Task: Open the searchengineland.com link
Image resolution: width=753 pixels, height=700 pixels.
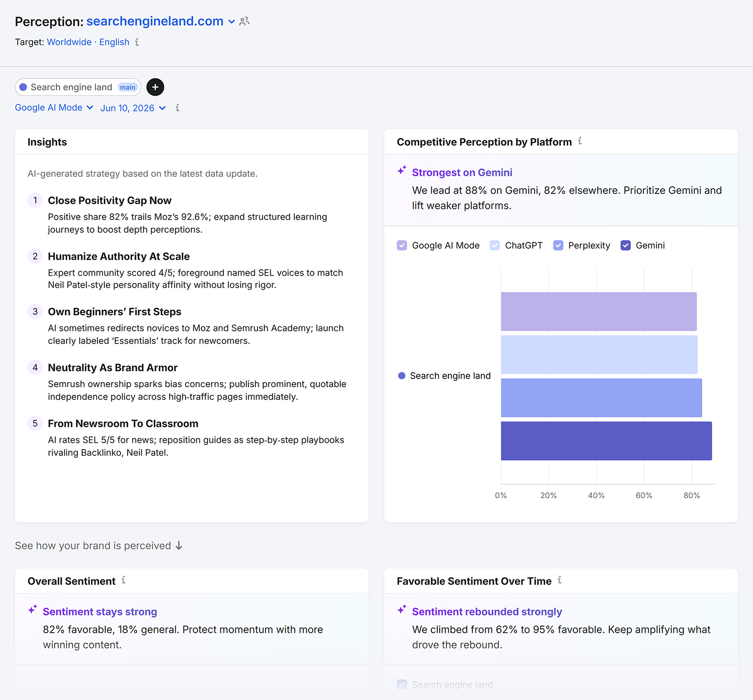Action: [x=155, y=21]
